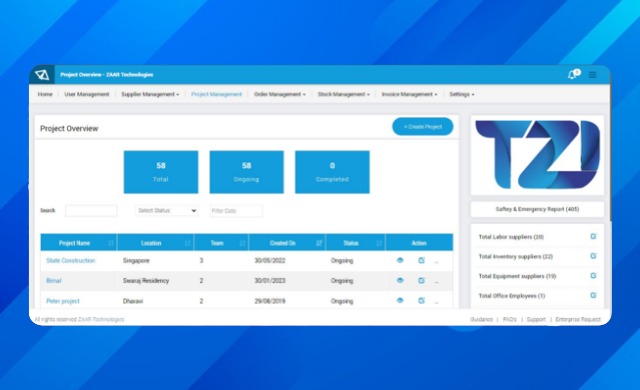The image size is (640, 390).
Task: Click Total Office Employees (1) text
Action: [511, 295]
